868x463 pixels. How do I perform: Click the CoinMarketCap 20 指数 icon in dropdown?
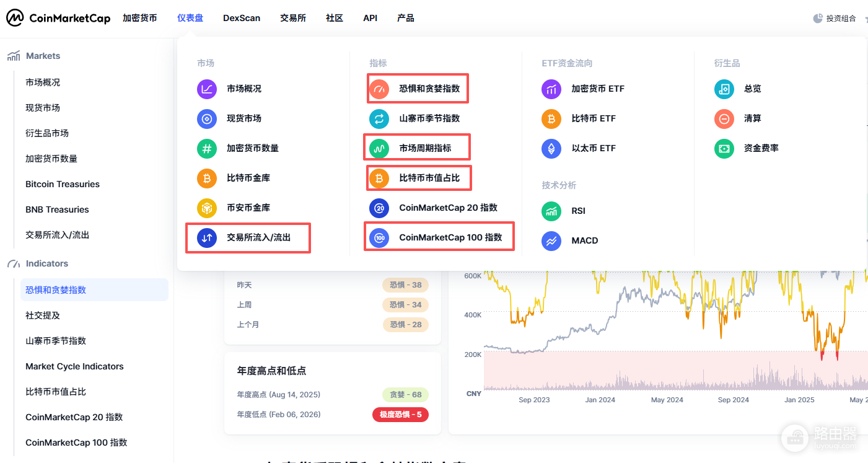coord(379,208)
